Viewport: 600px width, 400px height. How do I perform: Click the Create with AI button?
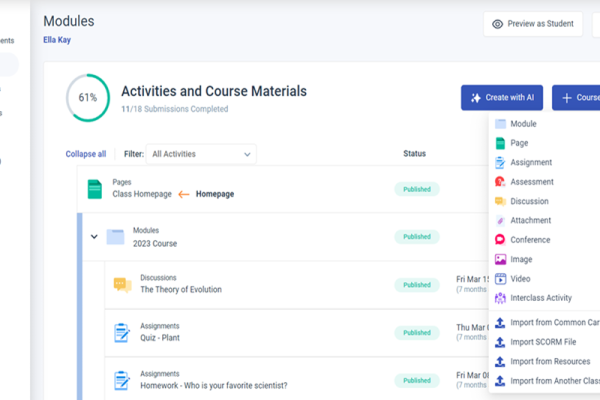coord(502,98)
